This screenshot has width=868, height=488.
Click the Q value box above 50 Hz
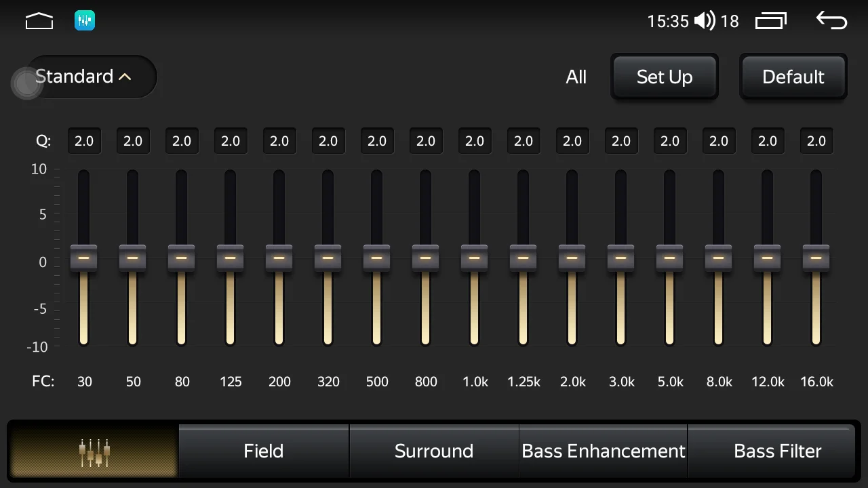click(x=133, y=141)
